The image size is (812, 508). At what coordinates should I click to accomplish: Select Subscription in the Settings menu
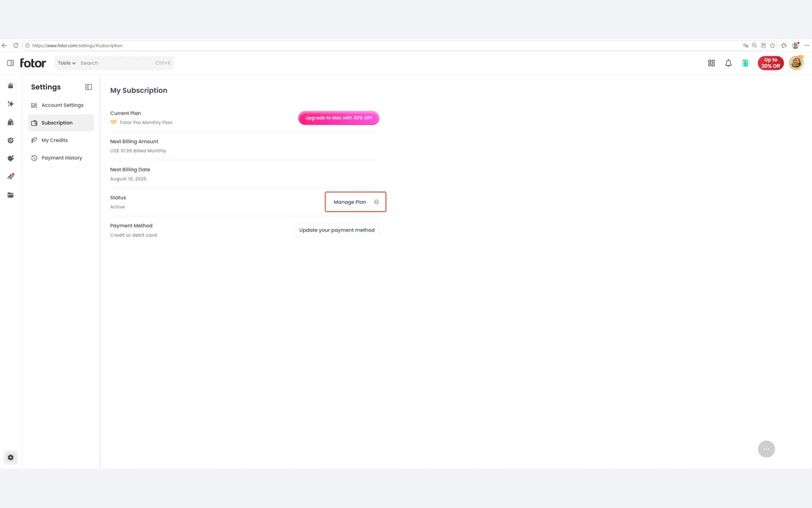point(61,123)
